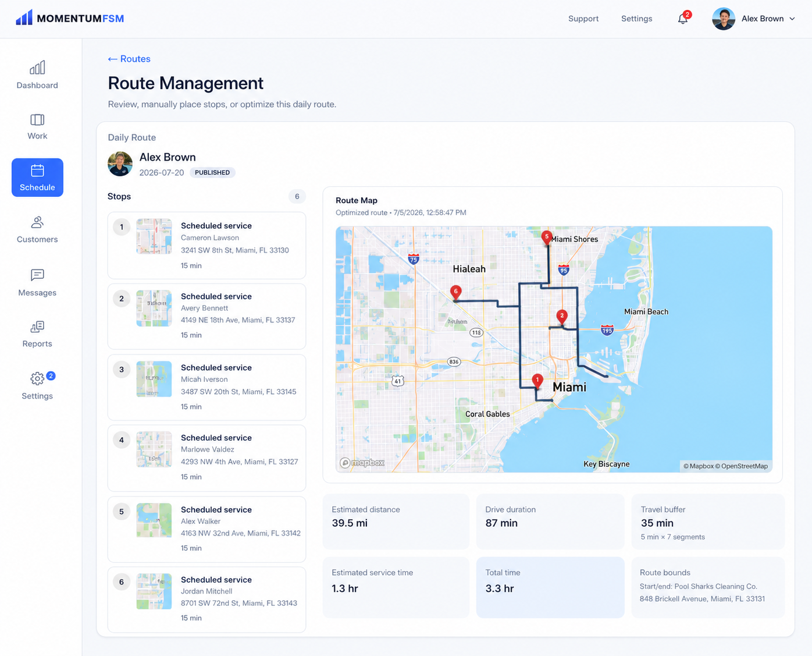Screen dimensions: 812x656
Task: Open the Support link in header
Action: point(583,19)
